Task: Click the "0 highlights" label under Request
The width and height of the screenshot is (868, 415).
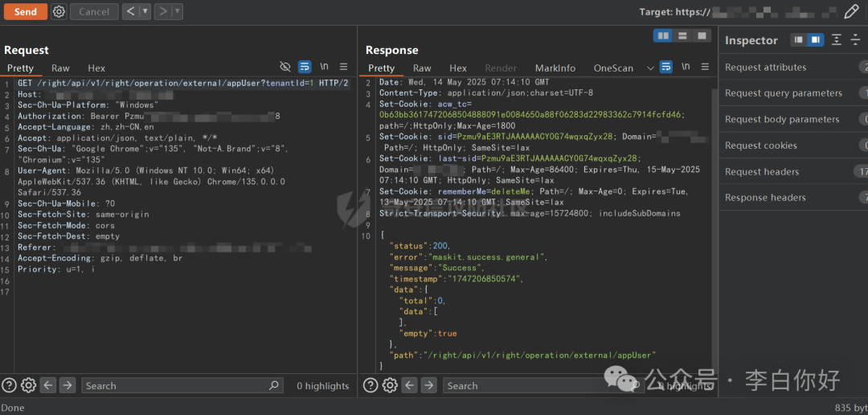Action: (323, 386)
